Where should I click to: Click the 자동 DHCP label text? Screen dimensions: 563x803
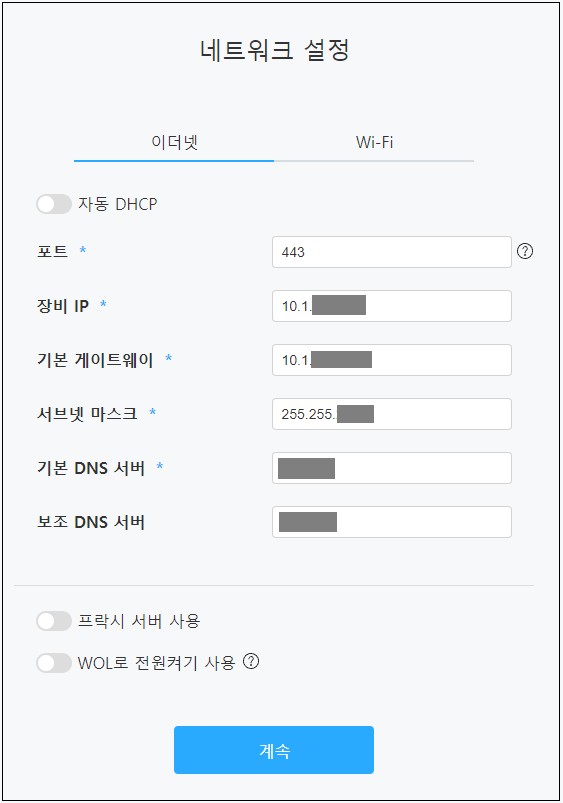pyautogui.click(x=117, y=204)
